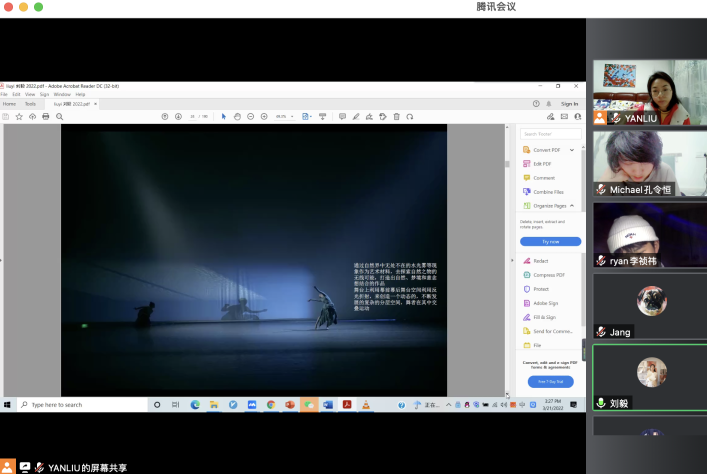The height and width of the screenshot is (474, 707).
Task: Open notifications bell icon
Action: click(x=549, y=104)
